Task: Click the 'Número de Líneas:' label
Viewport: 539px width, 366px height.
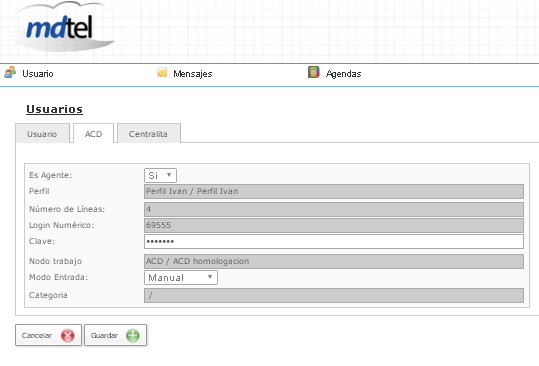Action: 67,209
